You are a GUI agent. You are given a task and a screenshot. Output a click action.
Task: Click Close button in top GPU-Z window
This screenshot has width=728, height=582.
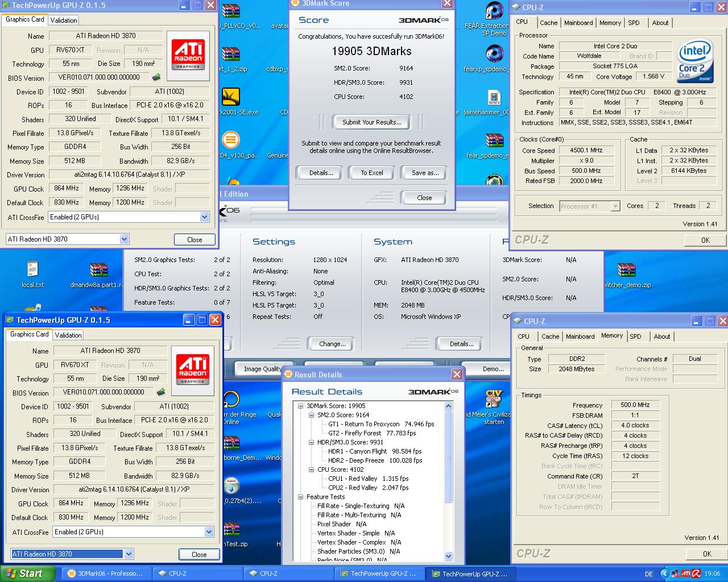195,239
